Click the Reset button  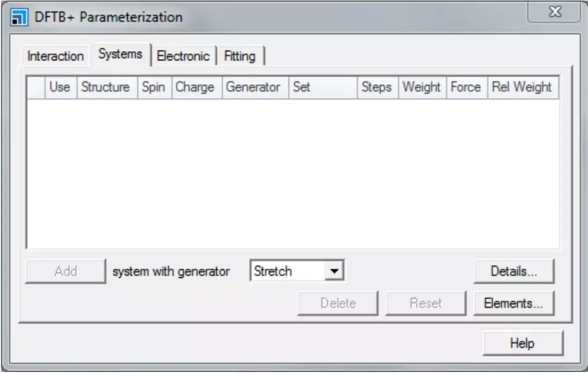(x=426, y=303)
